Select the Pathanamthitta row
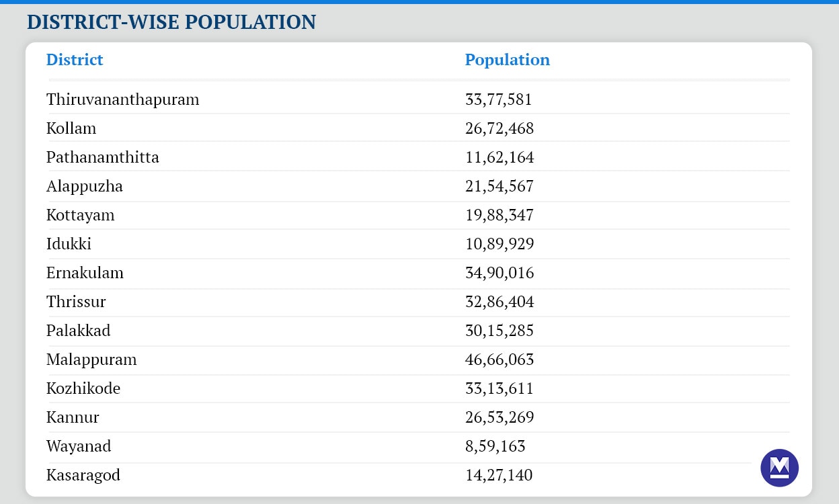The width and height of the screenshot is (839, 504). (102, 157)
